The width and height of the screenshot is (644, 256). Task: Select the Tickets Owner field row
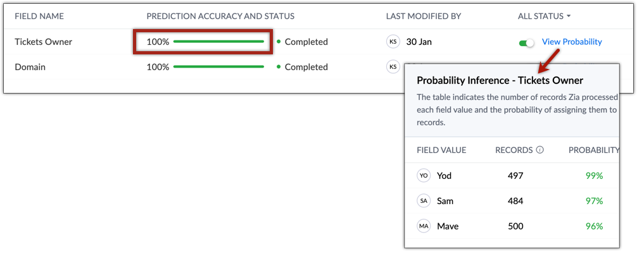pos(319,42)
